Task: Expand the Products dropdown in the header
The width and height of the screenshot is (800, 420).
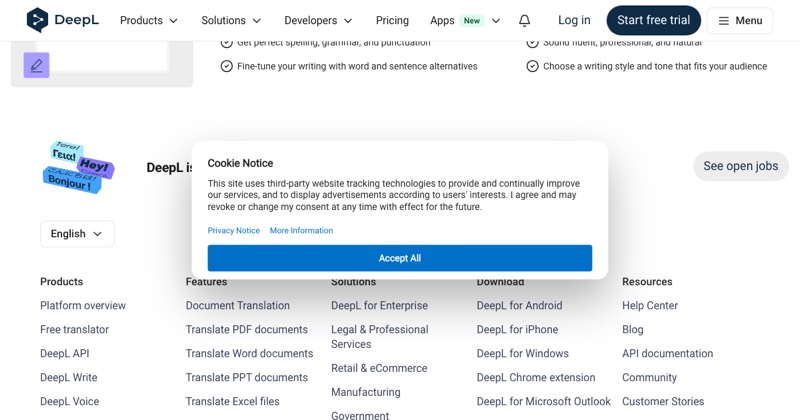Action: click(x=148, y=20)
